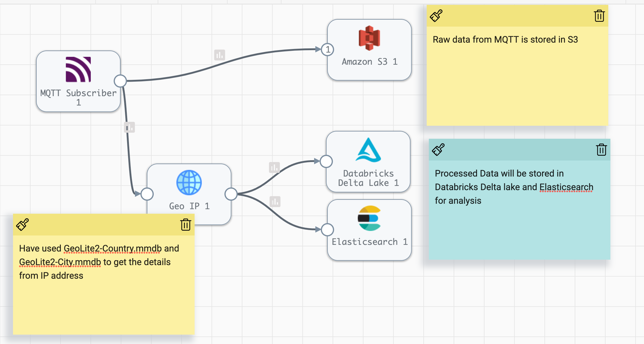
Task: Click the Elasticsearch 1 input port
Action: pyautogui.click(x=327, y=230)
